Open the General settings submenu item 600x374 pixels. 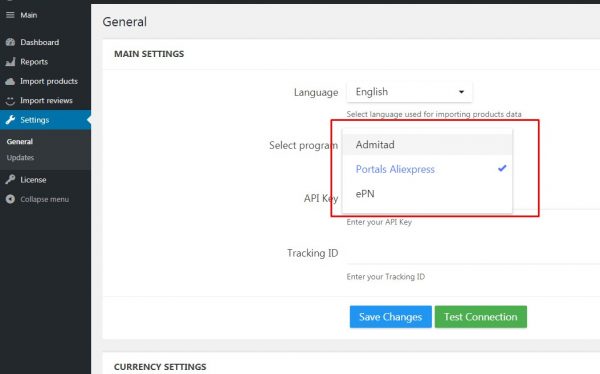[20, 142]
